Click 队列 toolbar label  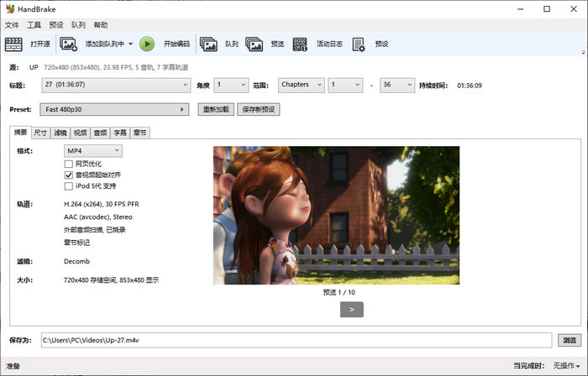tap(231, 44)
